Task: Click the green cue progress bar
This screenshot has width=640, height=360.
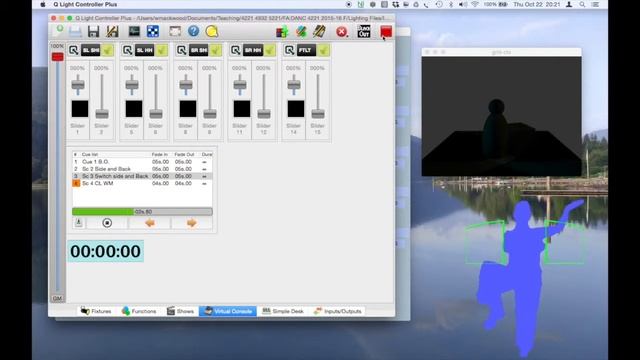Action: tap(142, 211)
